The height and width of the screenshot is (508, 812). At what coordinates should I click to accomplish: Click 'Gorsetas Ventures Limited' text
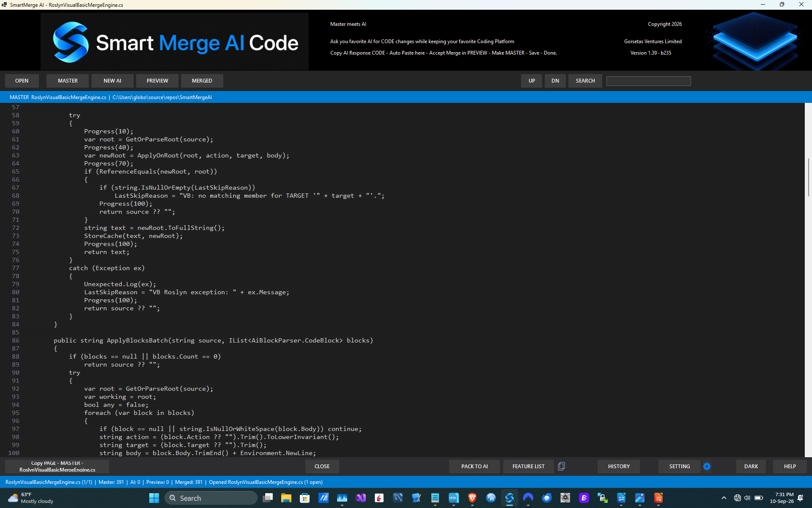point(653,41)
